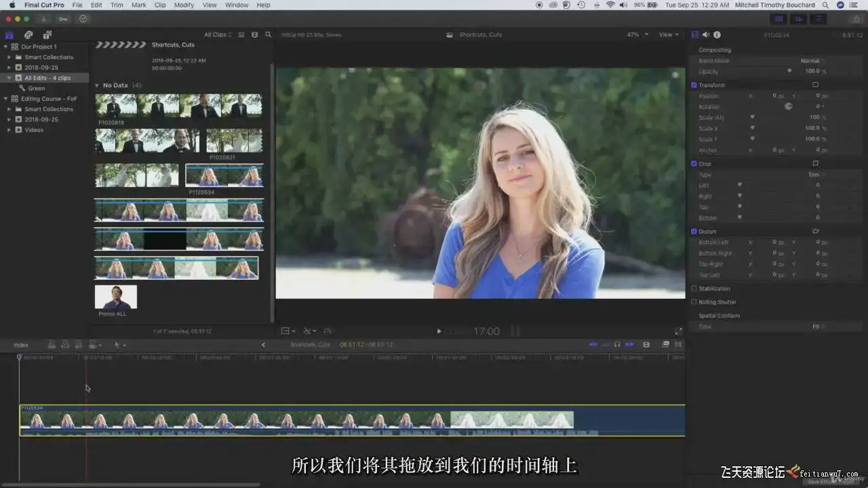Viewport: 868px width, 488px height.
Task: Toggle the viewer full-screen icon
Action: [678, 331]
